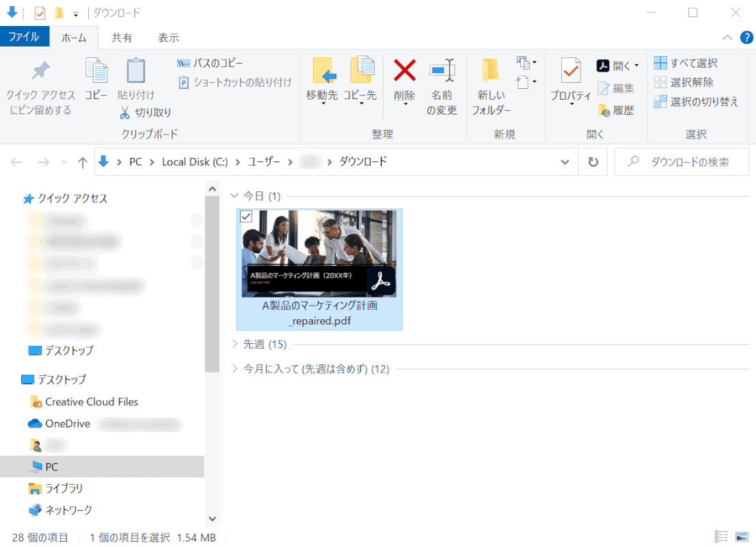This screenshot has width=756, height=547.
Task: Show file History (履歴)
Action: point(616,111)
